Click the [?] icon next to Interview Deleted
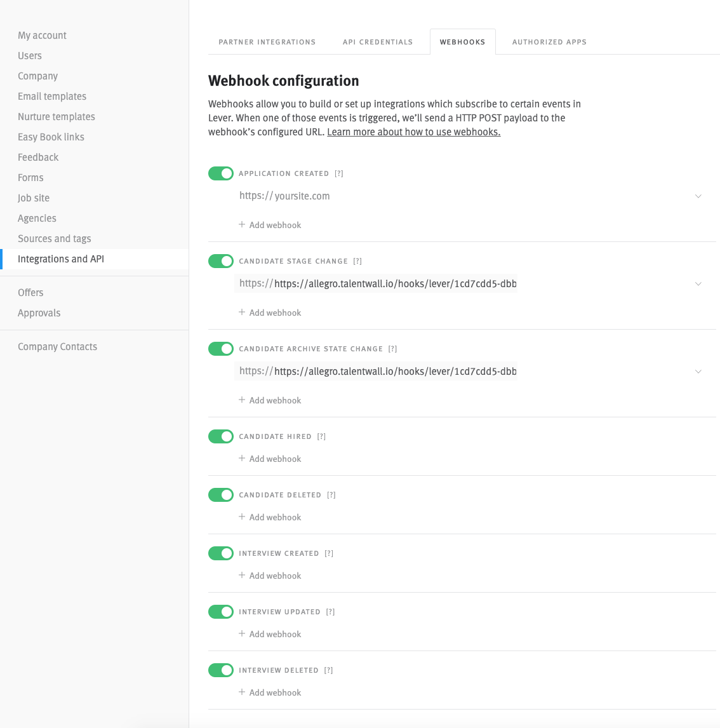 (328, 670)
